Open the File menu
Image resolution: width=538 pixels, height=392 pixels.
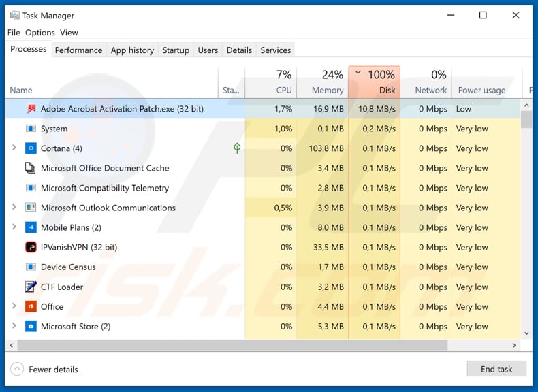pyautogui.click(x=14, y=33)
